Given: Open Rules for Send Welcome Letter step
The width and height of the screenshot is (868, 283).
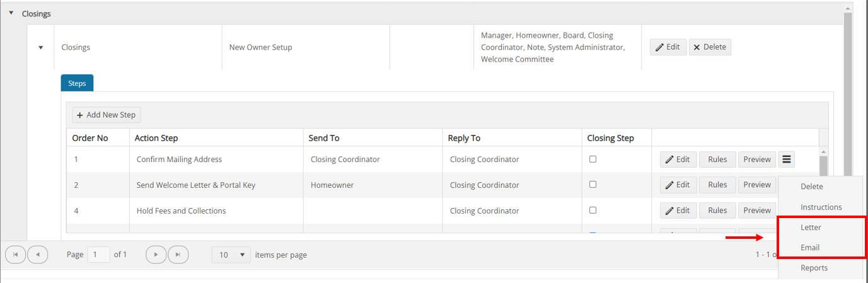Looking at the screenshot, I should pyautogui.click(x=717, y=185).
